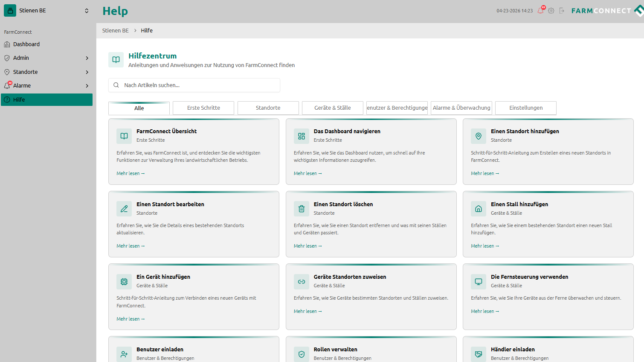Open the Stienen BE organization switcher
The height and width of the screenshot is (362, 644).
[x=48, y=11]
